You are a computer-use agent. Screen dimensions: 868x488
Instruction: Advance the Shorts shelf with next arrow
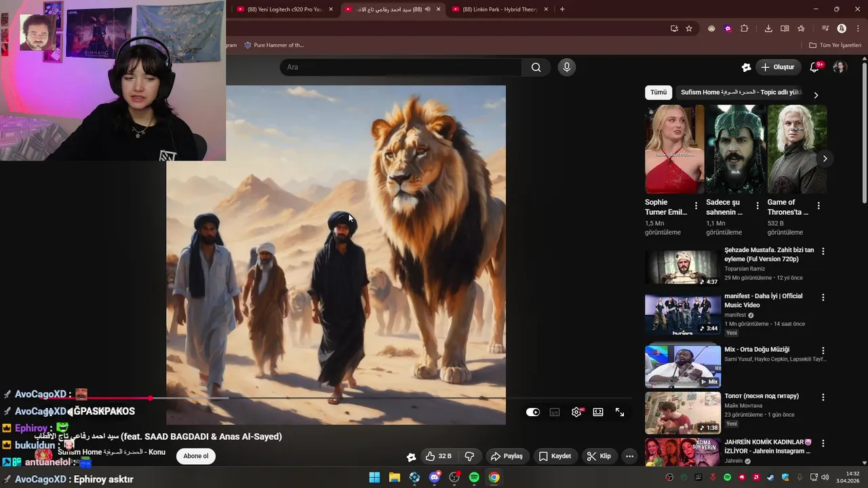[825, 159]
